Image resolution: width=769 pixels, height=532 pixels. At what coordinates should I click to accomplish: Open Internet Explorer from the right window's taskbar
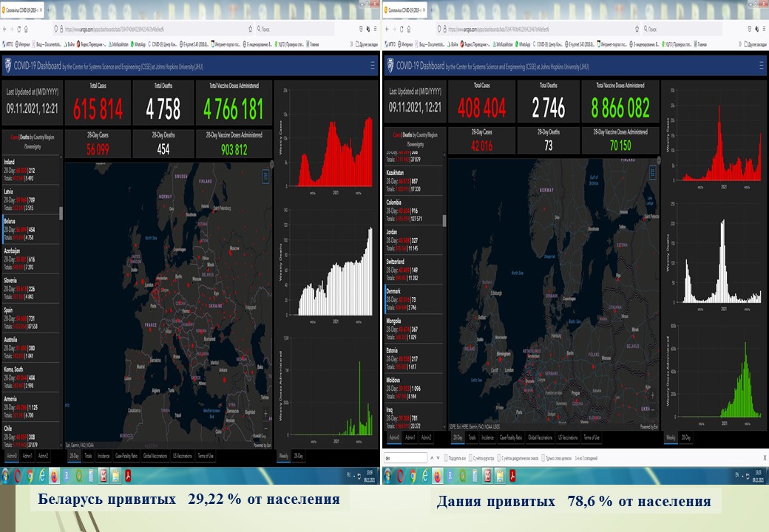[424, 475]
